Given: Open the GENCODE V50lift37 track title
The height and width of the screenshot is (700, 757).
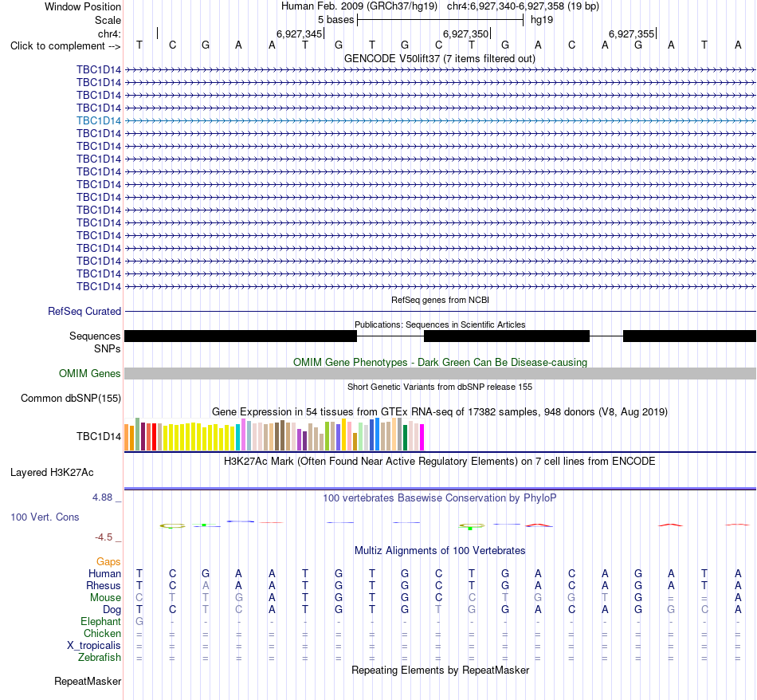Looking at the screenshot, I should [440, 59].
